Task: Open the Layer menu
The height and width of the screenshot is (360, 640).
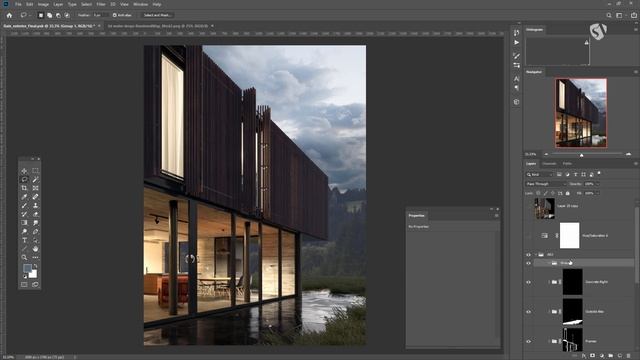Action: 58,4
